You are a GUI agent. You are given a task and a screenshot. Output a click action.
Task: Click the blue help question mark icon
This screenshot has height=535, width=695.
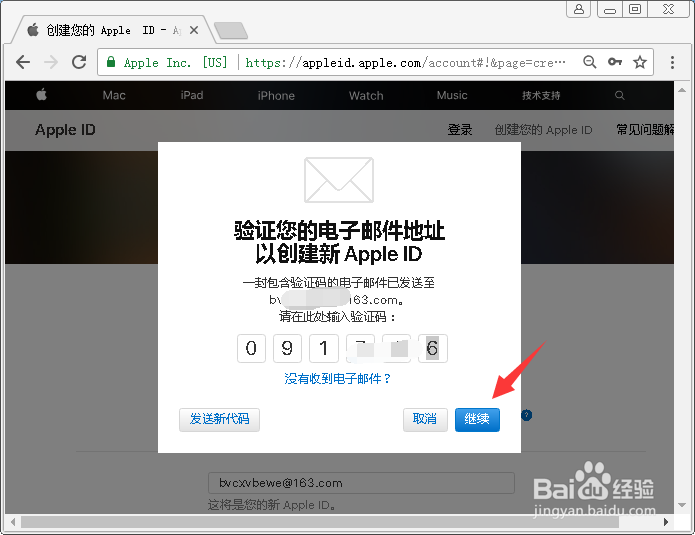(526, 415)
